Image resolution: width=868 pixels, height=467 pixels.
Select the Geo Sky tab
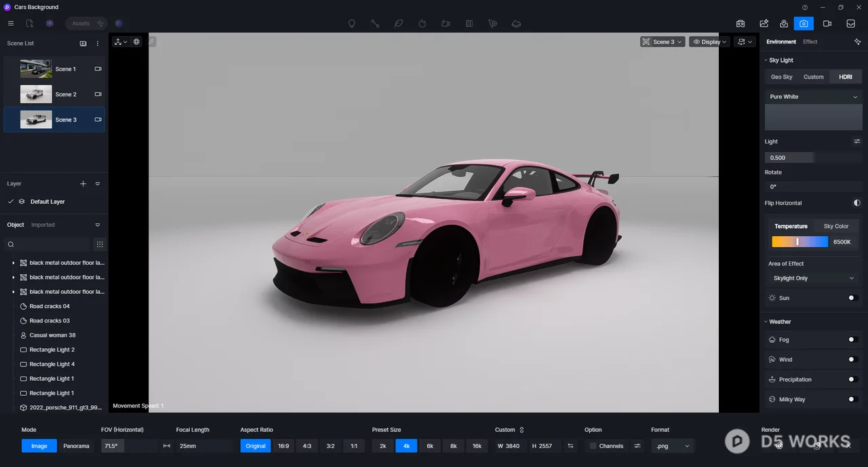[x=781, y=77]
